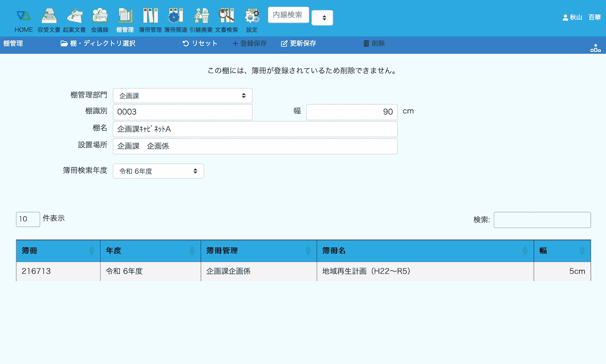Open 棚・ディレクトリ選択 menu item
The image size is (606, 364).
pos(98,44)
